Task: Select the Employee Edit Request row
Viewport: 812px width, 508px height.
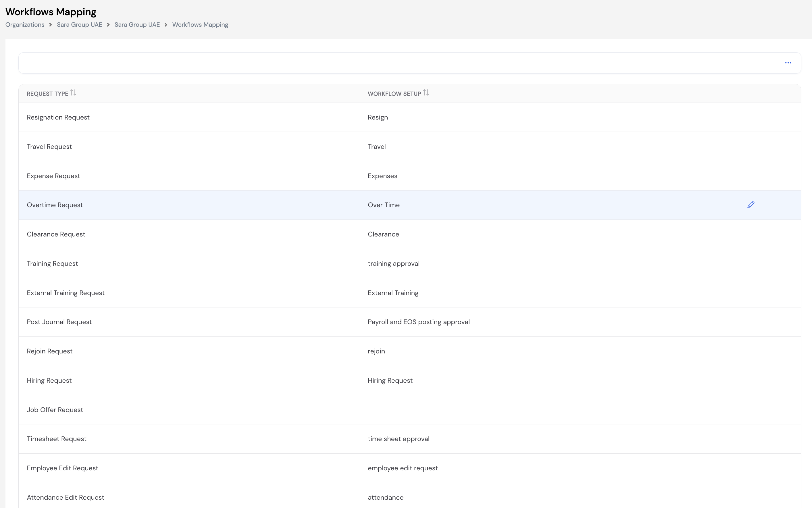Action: (409, 468)
